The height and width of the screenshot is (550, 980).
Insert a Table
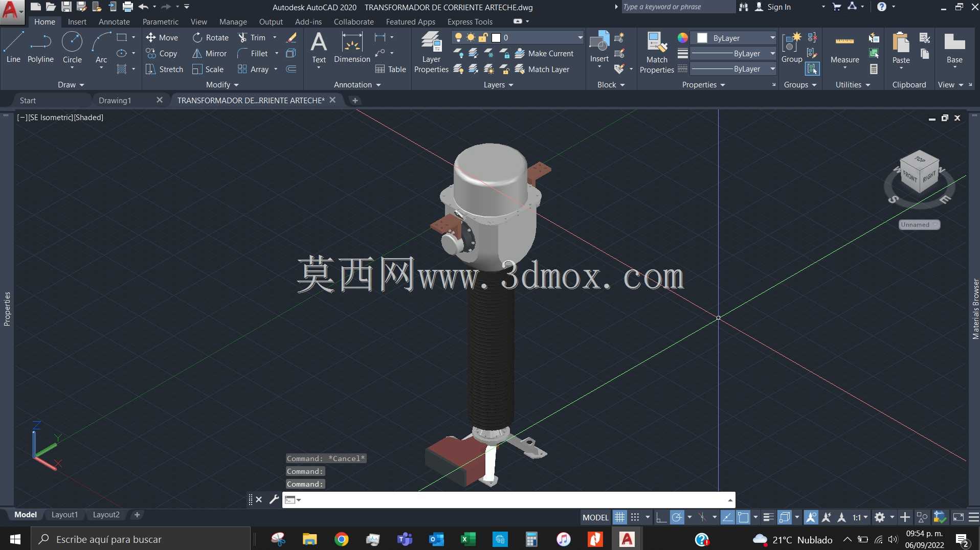point(390,69)
